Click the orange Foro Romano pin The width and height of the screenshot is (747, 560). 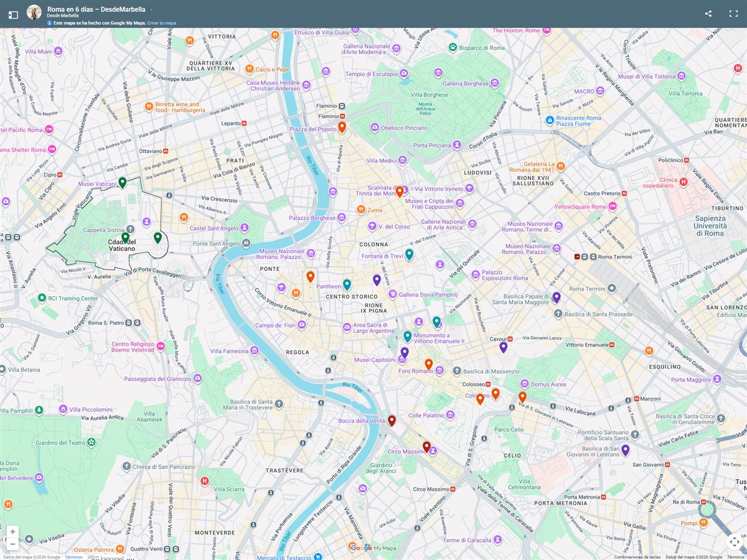[x=428, y=364]
